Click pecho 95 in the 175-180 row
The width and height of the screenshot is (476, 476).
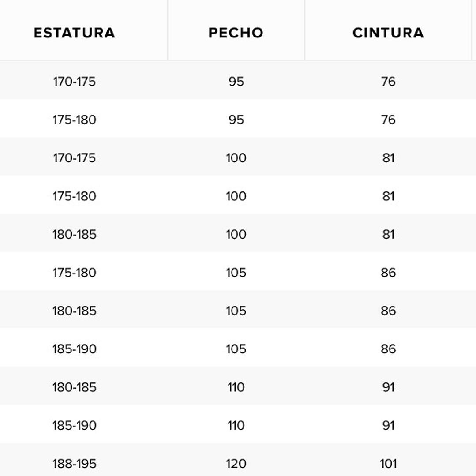236,120
